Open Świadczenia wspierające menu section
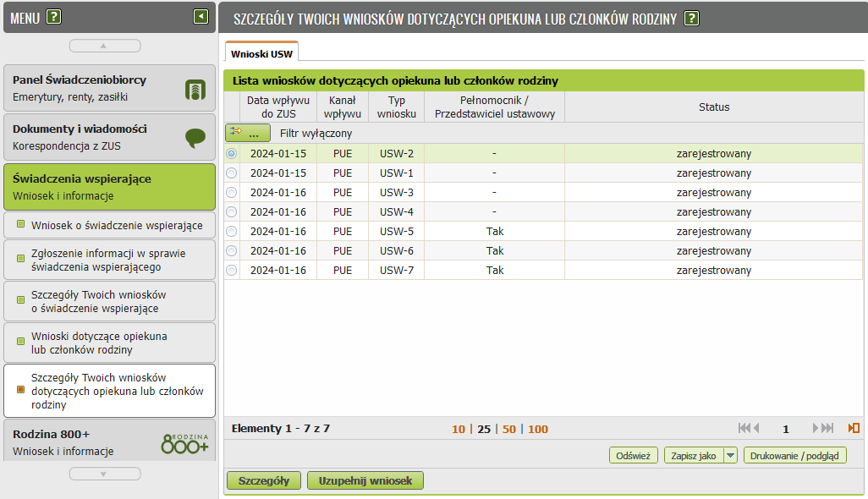 click(x=110, y=186)
